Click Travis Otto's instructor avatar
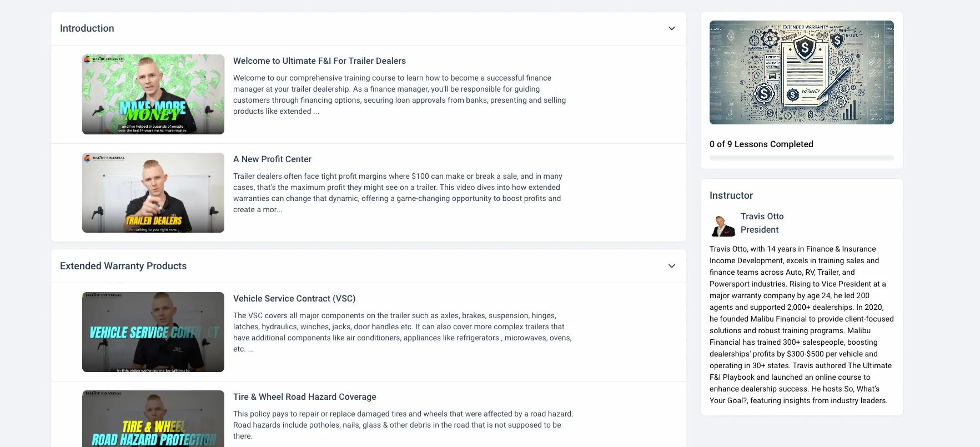This screenshot has height=447, width=980. 723,224
